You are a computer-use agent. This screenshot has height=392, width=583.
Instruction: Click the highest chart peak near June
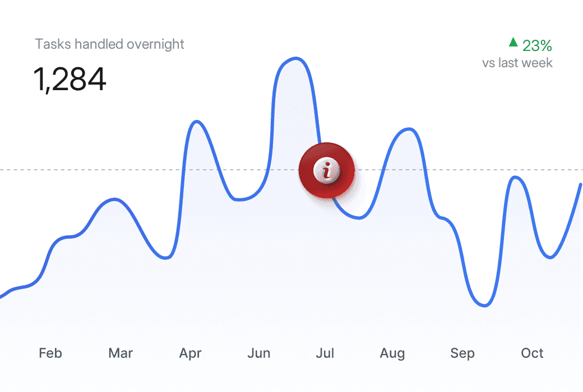point(295,58)
